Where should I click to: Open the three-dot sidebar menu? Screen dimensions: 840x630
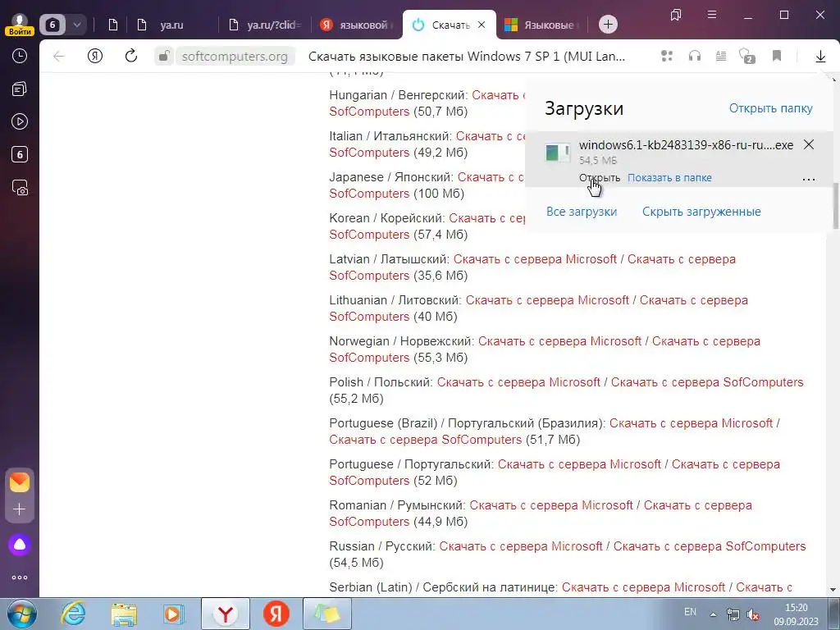20,577
